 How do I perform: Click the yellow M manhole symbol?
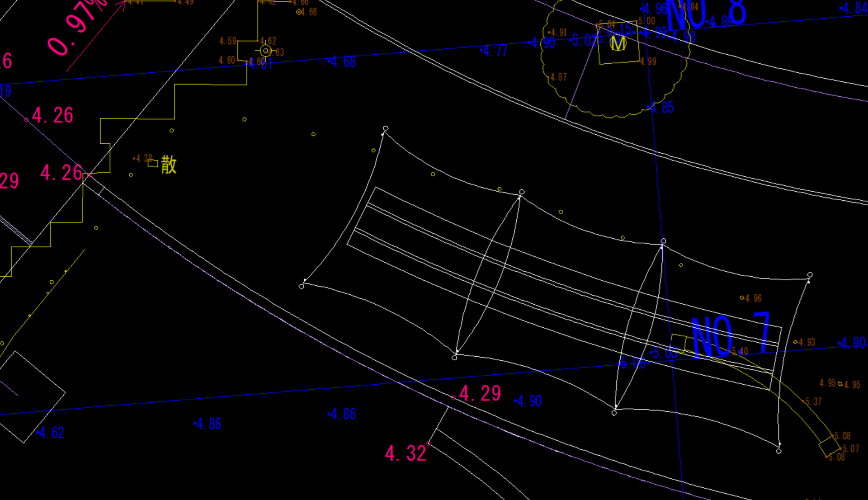coord(618,44)
